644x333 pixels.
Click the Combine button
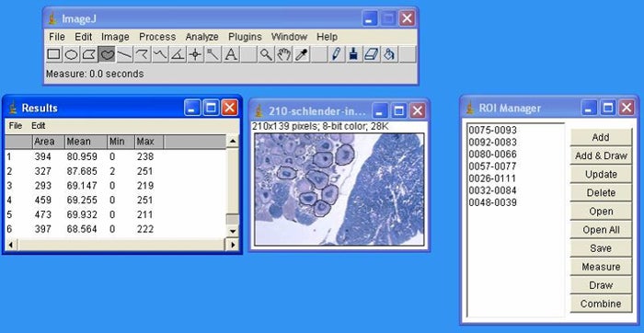pyautogui.click(x=601, y=304)
